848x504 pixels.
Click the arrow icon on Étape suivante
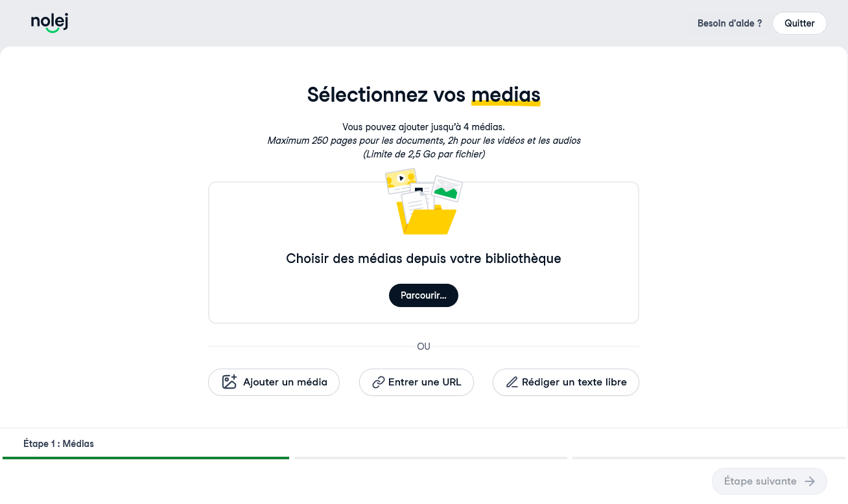coord(810,481)
